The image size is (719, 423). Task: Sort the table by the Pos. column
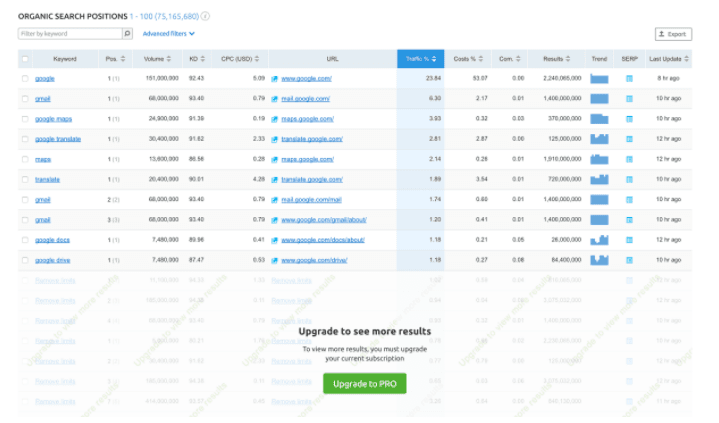click(x=115, y=59)
